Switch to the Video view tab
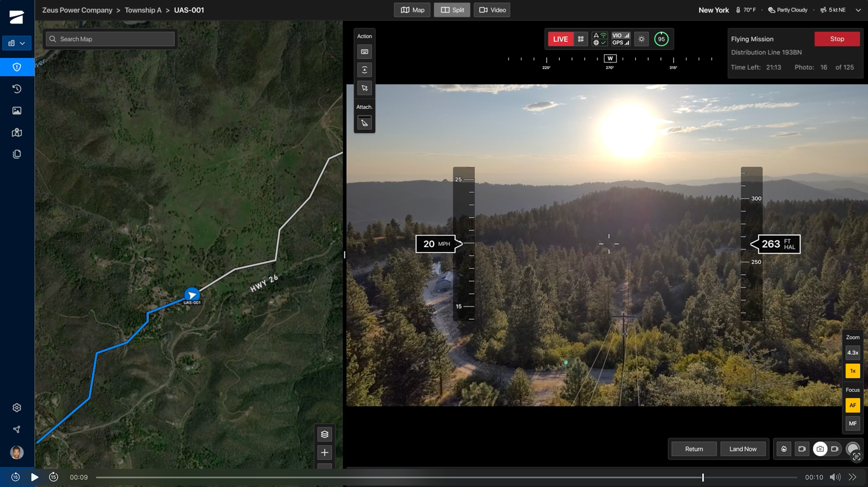The height and width of the screenshot is (487, 868). [492, 10]
